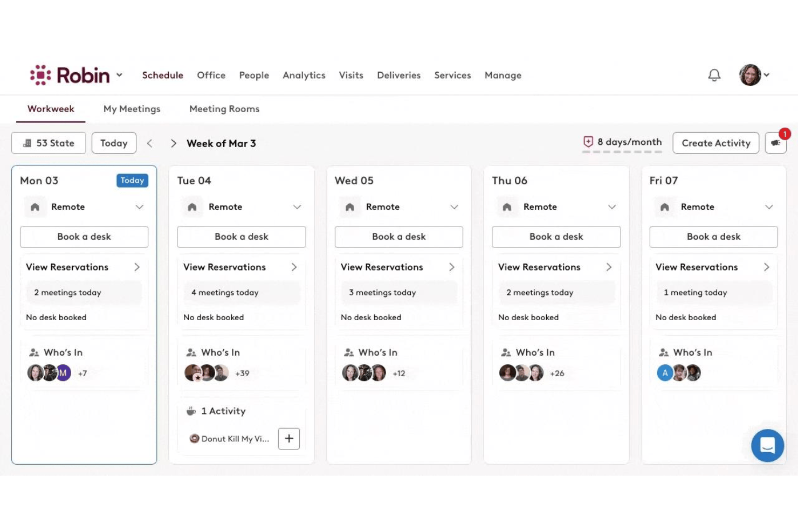Open the Manage menu
The image size is (798, 532).
pos(503,75)
